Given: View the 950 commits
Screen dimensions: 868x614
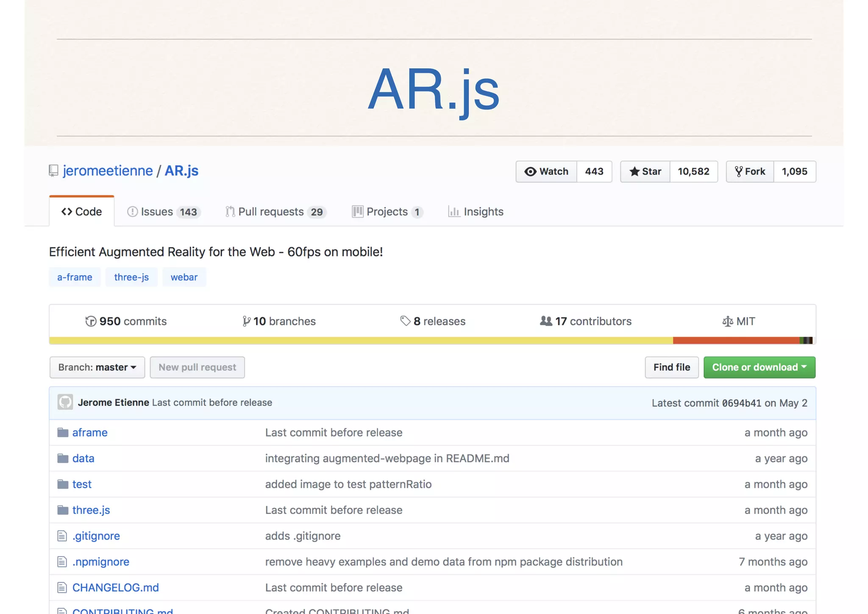Looking at the screenshot, I should [x=126, y=321].
